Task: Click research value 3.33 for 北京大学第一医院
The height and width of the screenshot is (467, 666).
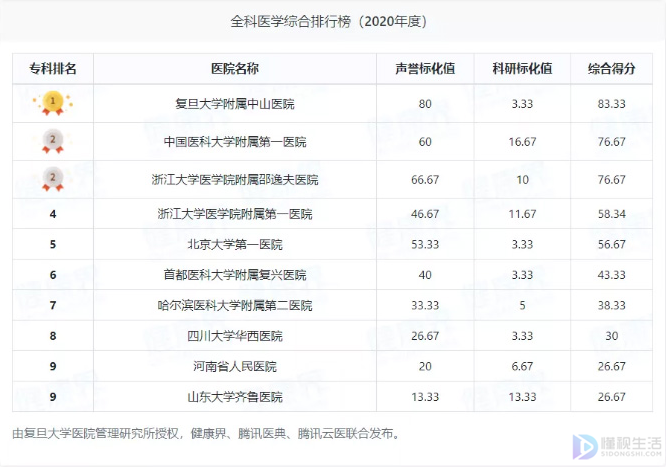Action: (522, 244)
